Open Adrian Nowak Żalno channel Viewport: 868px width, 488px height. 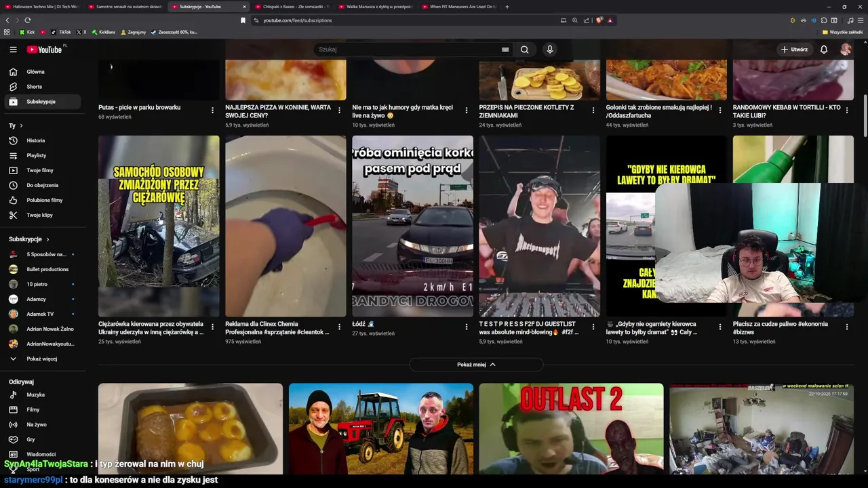43,329
